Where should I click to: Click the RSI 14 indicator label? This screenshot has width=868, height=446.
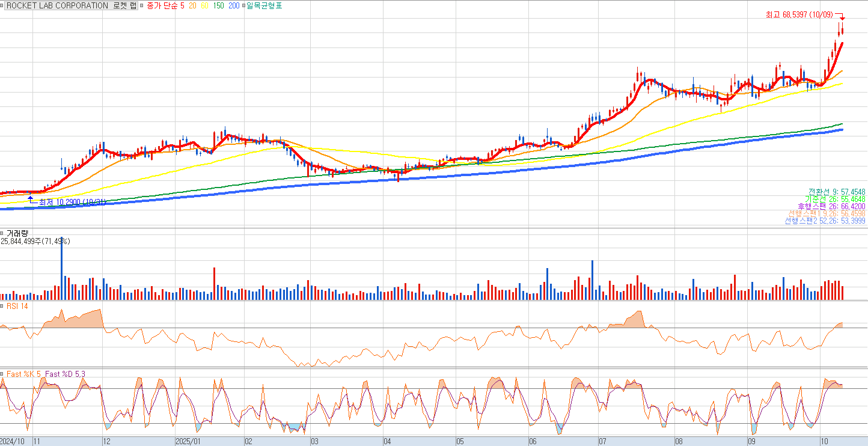coord(17,306)
